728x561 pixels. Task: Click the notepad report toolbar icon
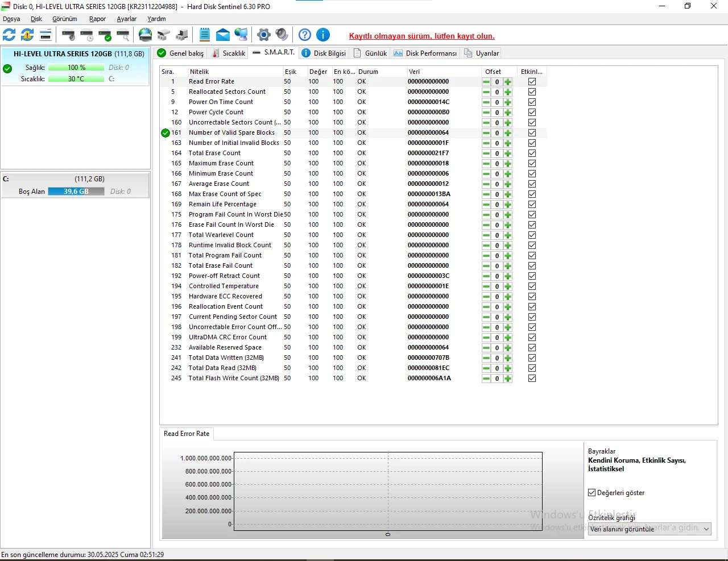point(205,35)
